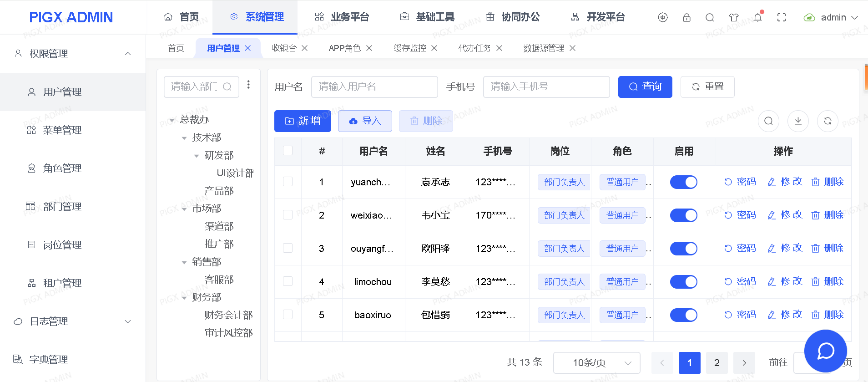
Task: Collapse the 技术部 tree node
Action: point(184,138)
